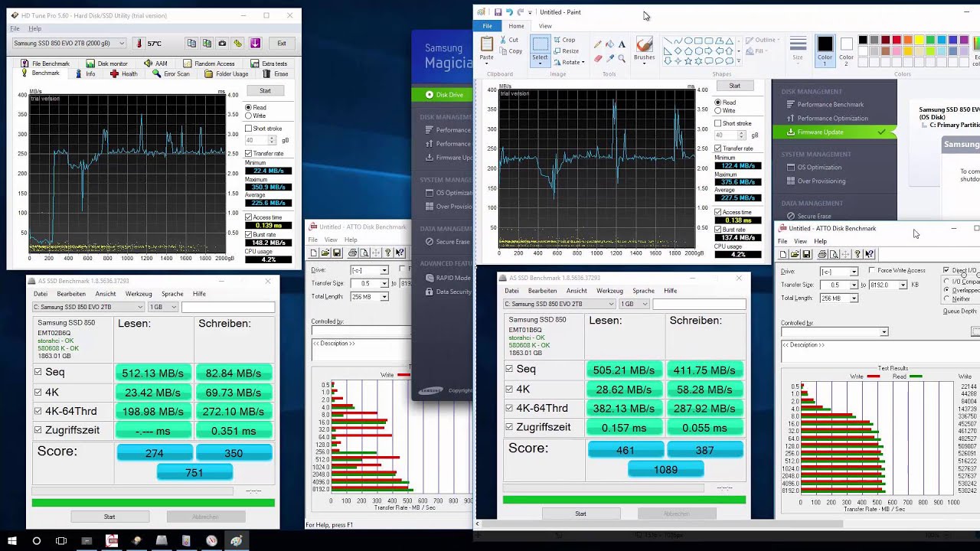The width and height of the screenshot is (980, 551).
Task: Toggle Burst rate checkbox in HD Tune Pro window
Action: click(x=249, y=234)
